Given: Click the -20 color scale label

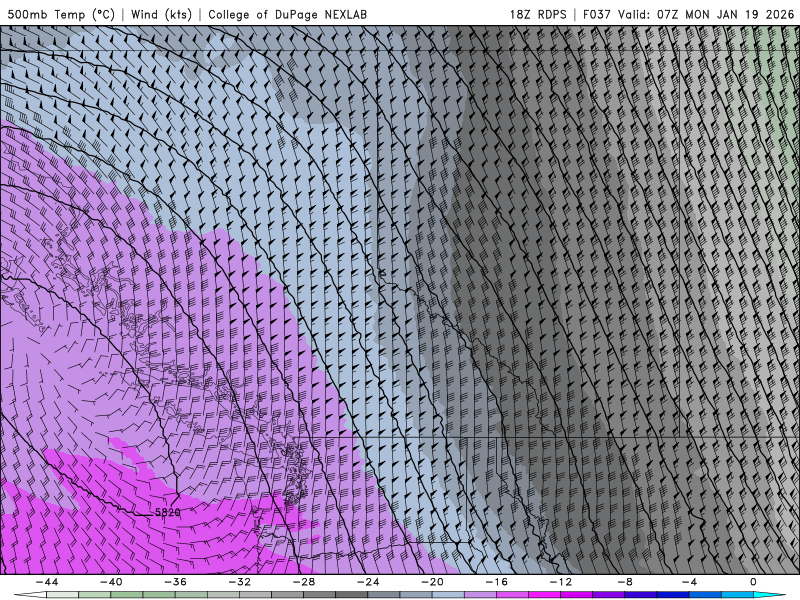Looking at the screenshot, I should tap(432, 582).
